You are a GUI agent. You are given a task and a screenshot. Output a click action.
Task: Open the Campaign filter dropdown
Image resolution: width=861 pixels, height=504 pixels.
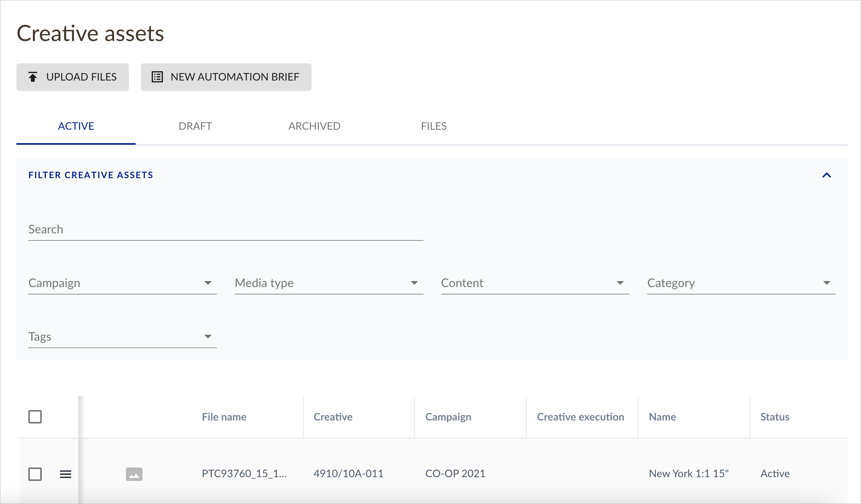(x=123, y=283)
